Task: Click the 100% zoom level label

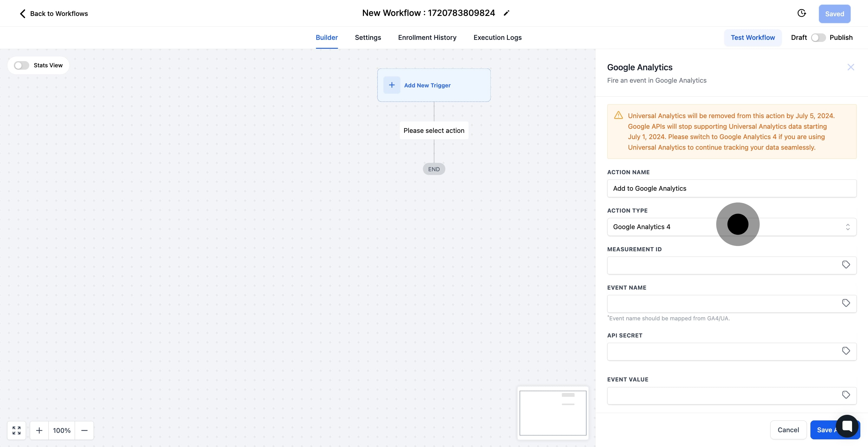Action: (x=62, y=430)
